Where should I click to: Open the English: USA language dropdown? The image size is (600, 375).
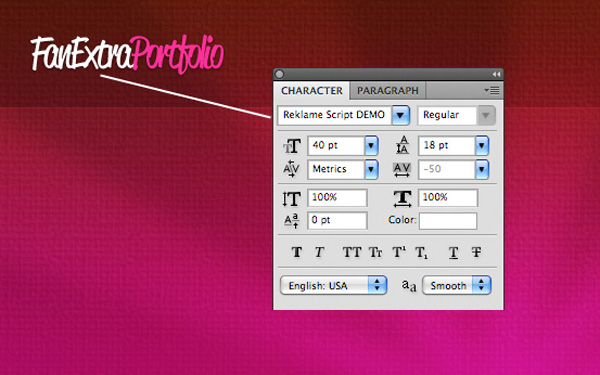(334, 285)
